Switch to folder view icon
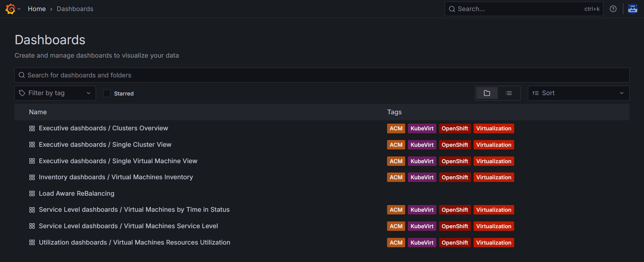Image resolution: width=644 pixels, height=262 pixels. coord(487,93)
